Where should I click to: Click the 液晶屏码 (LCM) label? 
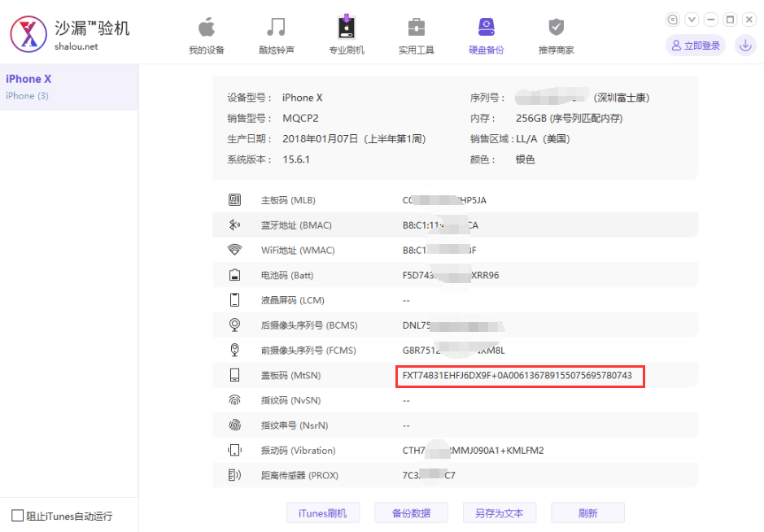pos(293,300)
